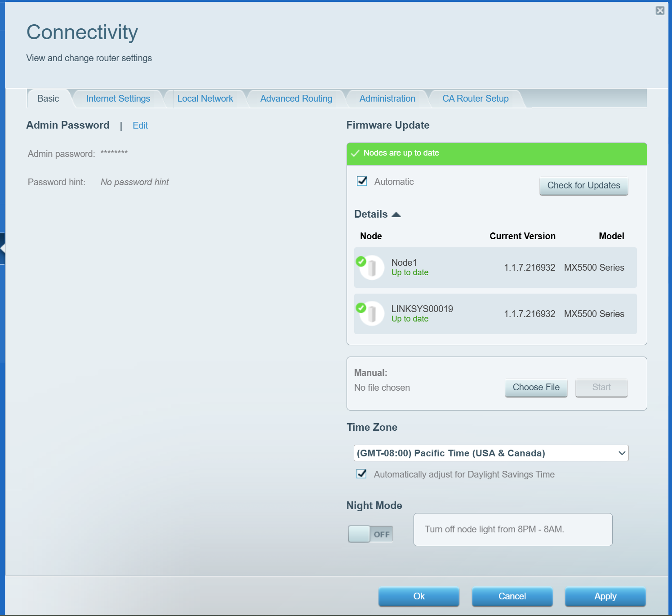Screen dimensions: 672x616
Task: Click the masked Admin password value
Action: click(114, 153)
